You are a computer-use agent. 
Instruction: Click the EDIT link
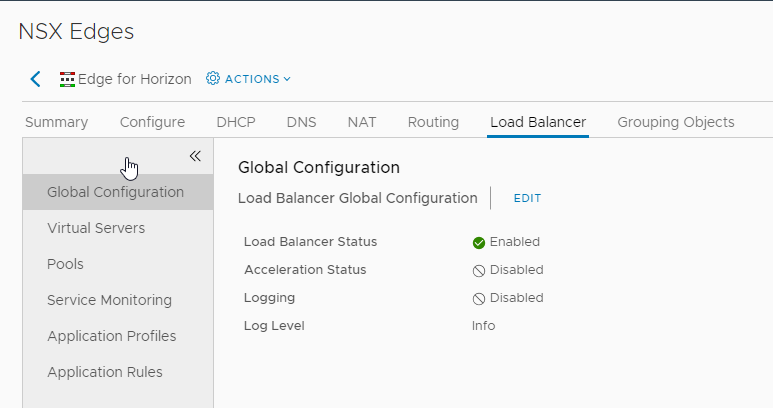click(x=527, y=198)
